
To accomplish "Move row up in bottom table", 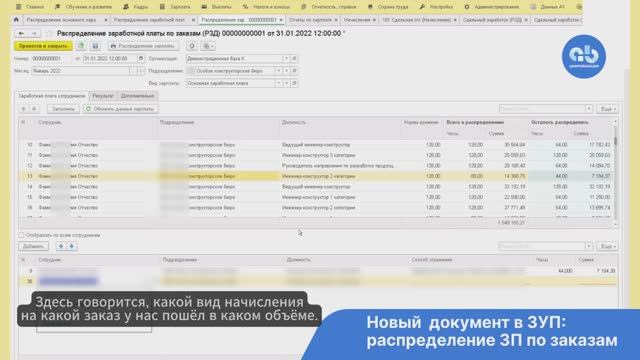I will pos(61,247).
